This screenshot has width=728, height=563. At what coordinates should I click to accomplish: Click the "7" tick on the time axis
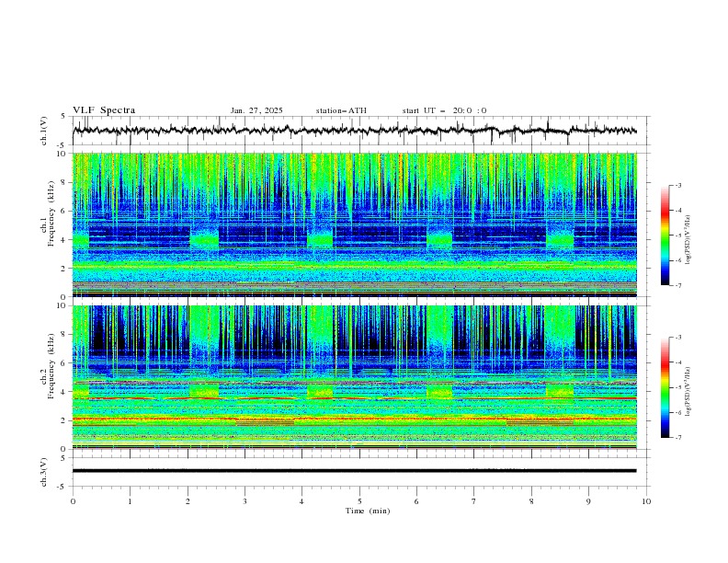pos(474,501)
